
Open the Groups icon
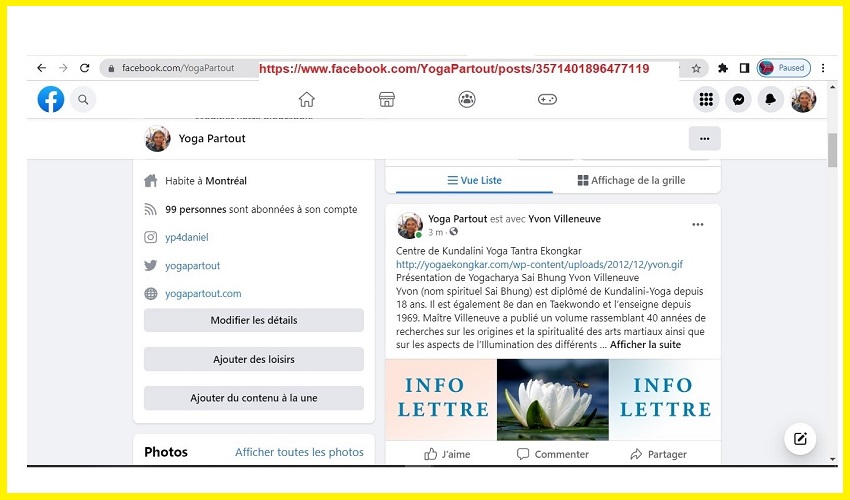(467, 99)
